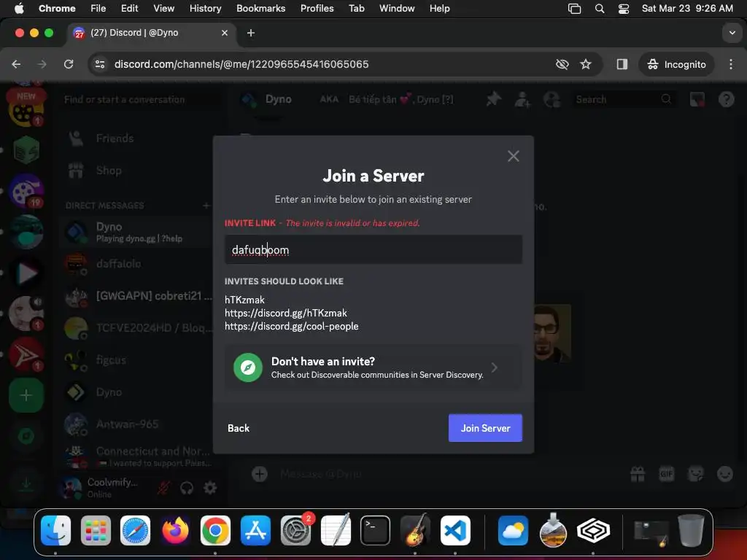The width and height of the screenshot is (747, 560).
Task: Open the sticker picker icon
Action: [x=695, y=474]
